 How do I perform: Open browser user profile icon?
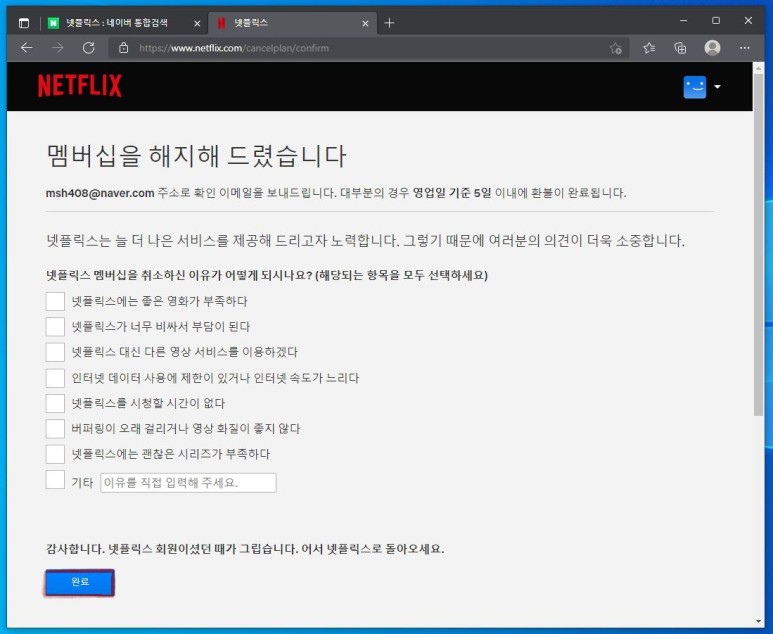coord(712,48)
